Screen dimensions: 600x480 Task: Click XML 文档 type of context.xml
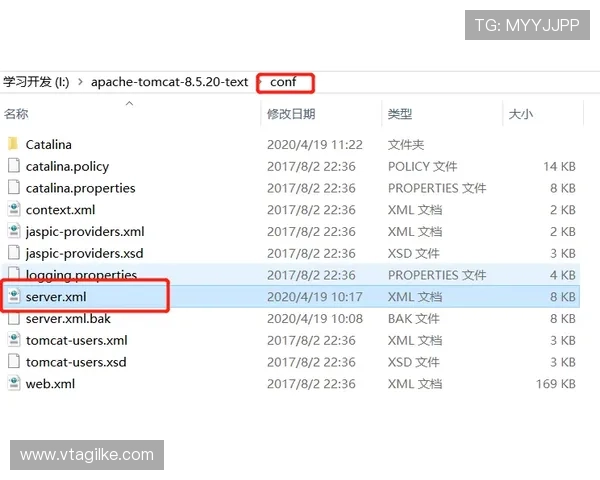click(x=415, y=210)
